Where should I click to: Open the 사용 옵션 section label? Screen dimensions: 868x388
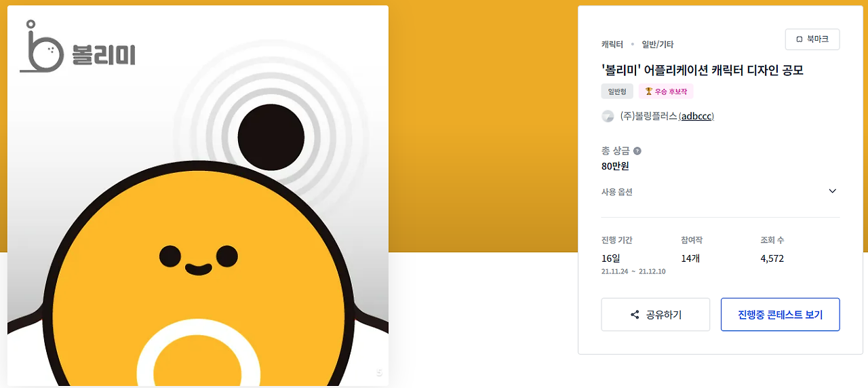pyautogui.click(x=617, y=192)
